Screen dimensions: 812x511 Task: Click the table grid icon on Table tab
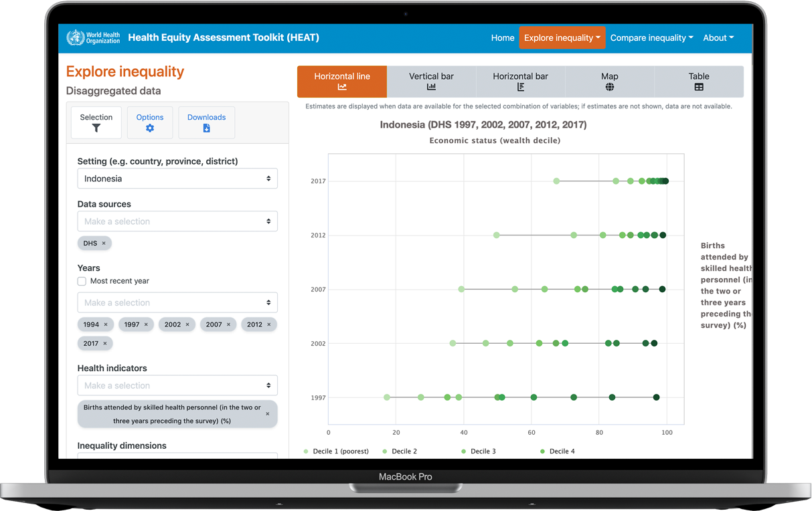click(x=699, y=87)
